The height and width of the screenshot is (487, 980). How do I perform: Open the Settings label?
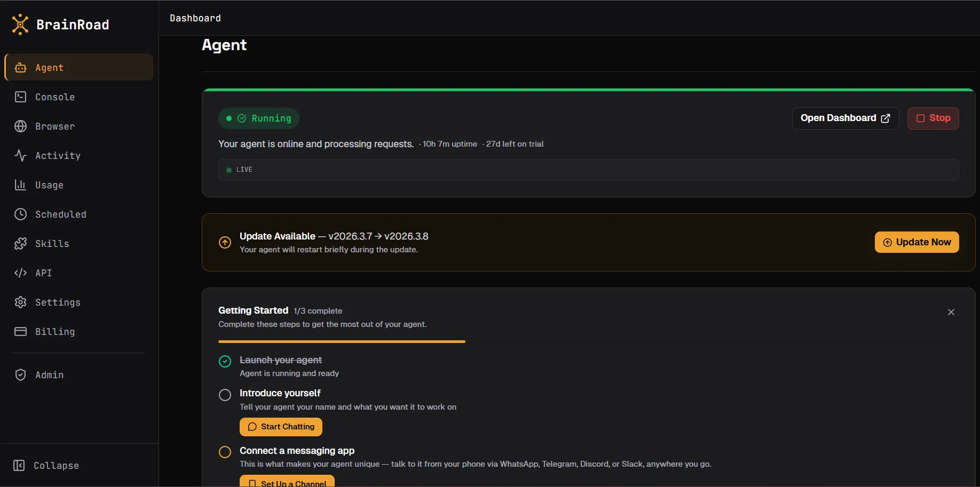pyautogui.click(x=58, y=302)
